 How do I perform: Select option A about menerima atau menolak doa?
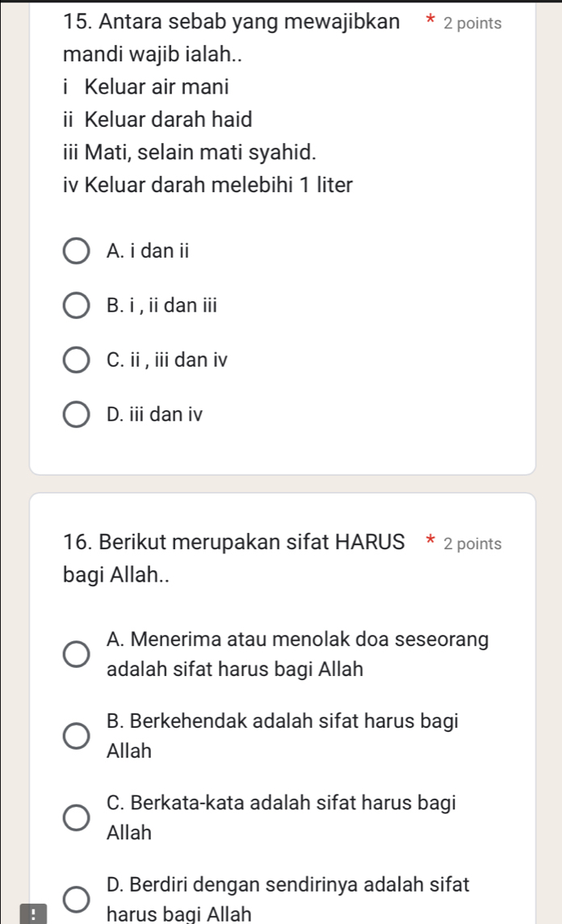click(76, 654)
